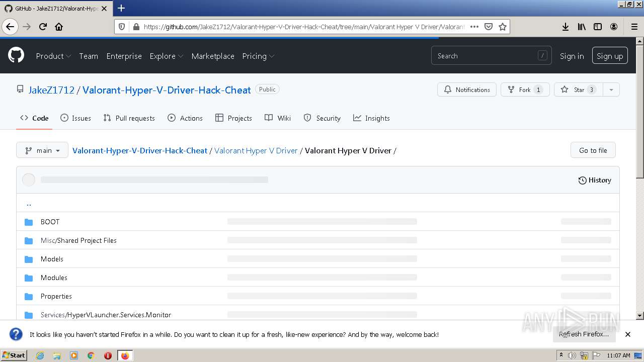Open Firefox library icon
644x362 pixels.
pos(582,27)
